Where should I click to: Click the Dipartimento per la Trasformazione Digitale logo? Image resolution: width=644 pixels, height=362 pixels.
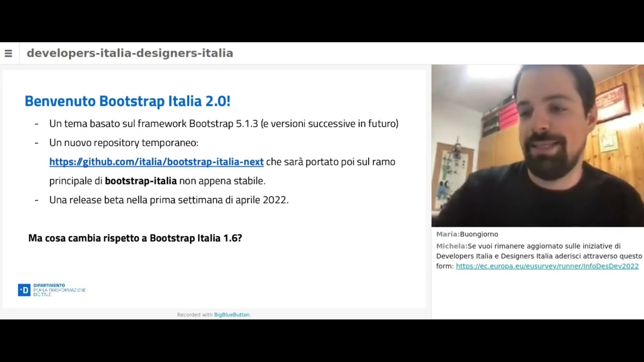point(52,290)
